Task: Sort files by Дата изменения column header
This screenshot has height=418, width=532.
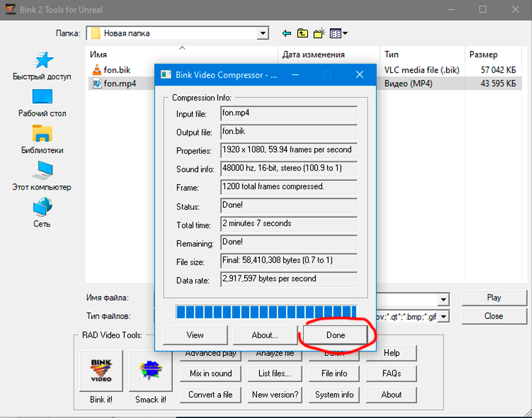Action: tap(329, 54)
